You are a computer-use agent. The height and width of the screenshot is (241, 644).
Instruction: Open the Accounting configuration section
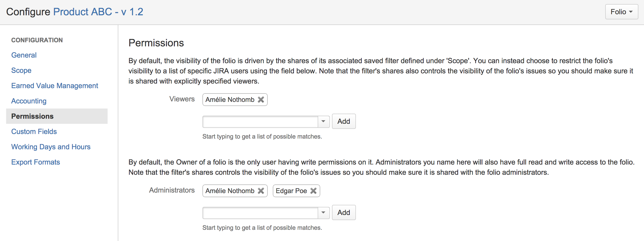29,101
